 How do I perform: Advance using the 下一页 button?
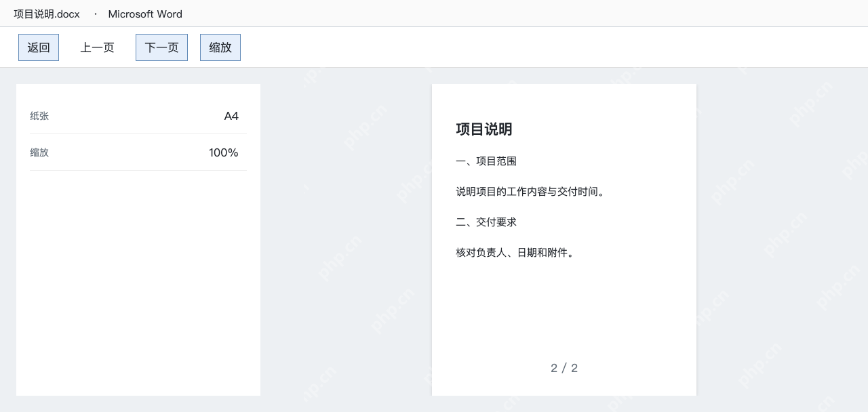[161, 47]
